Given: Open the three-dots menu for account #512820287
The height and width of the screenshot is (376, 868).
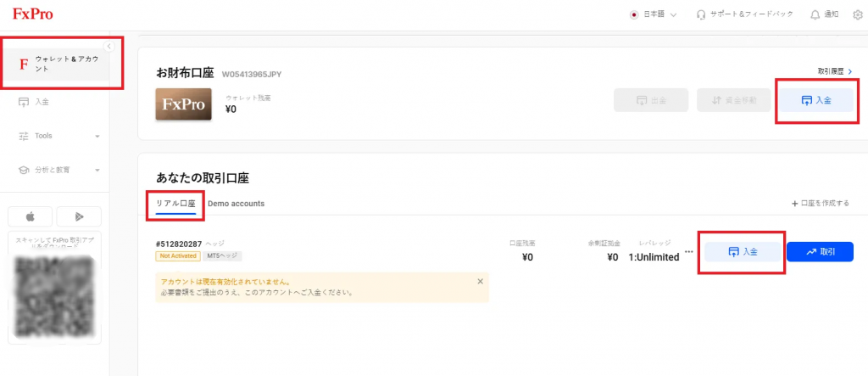Looking at the screenshot, I should click(688, 252).
